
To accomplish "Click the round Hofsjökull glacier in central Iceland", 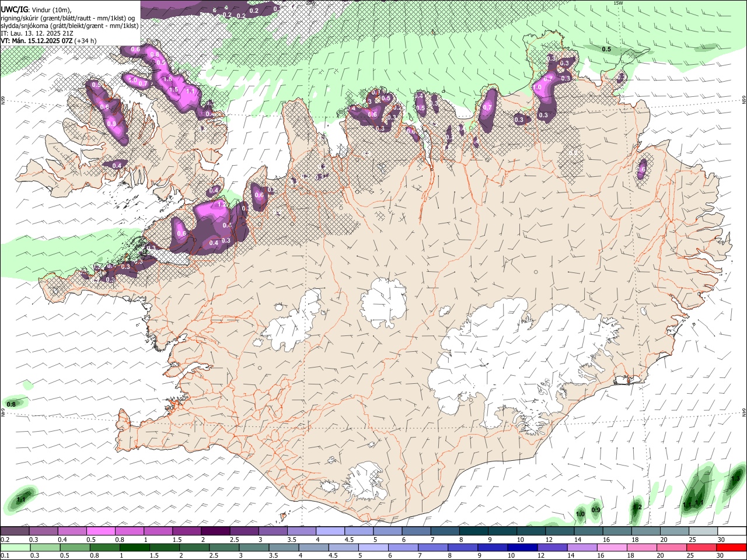I will click(383, 302).
